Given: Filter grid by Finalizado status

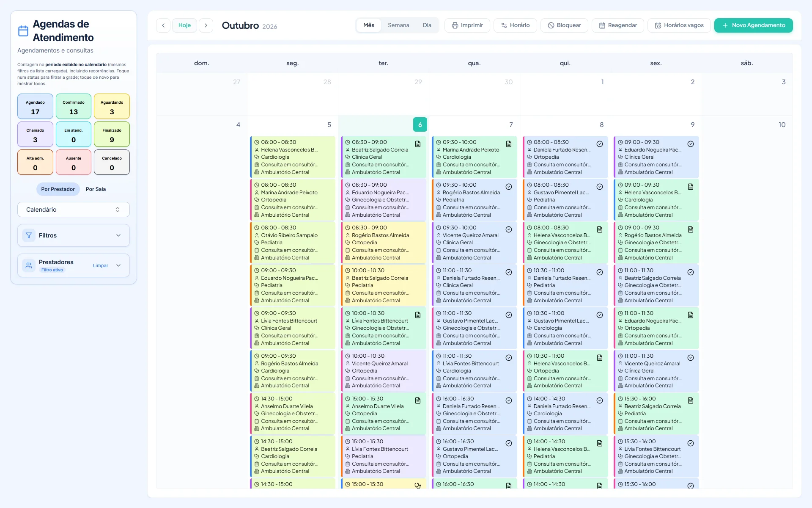Looking at the screenshot, I should 112,134.
